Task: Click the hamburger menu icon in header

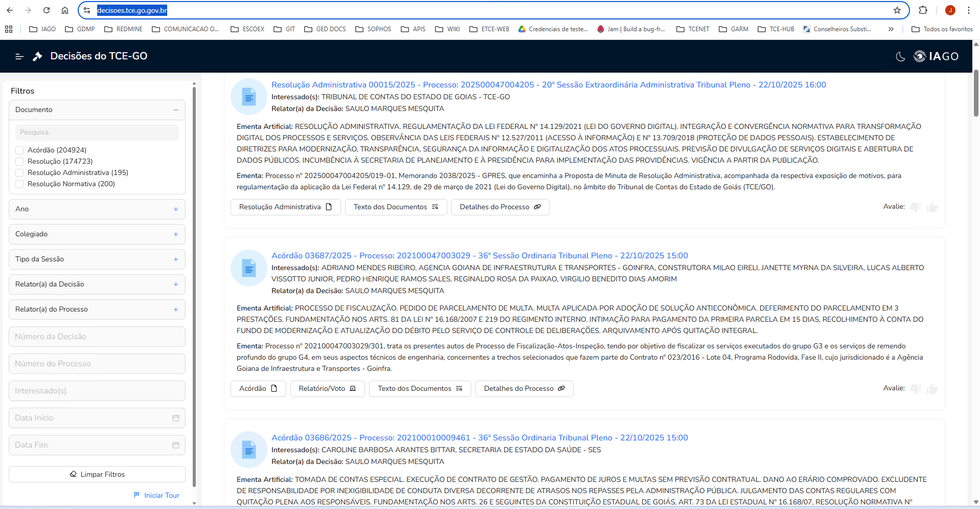Action: click(19, 56)
